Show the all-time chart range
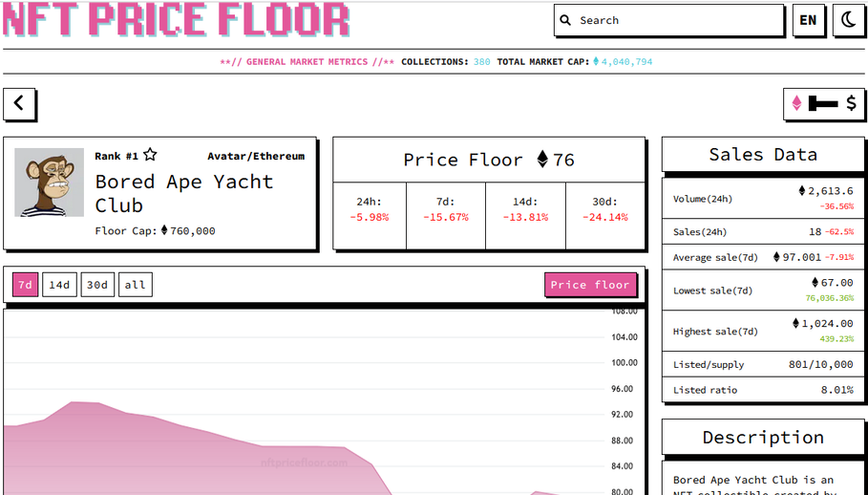The width and height of the screenshot is (868, 495). pyautogui.click(x=135, y=285)
